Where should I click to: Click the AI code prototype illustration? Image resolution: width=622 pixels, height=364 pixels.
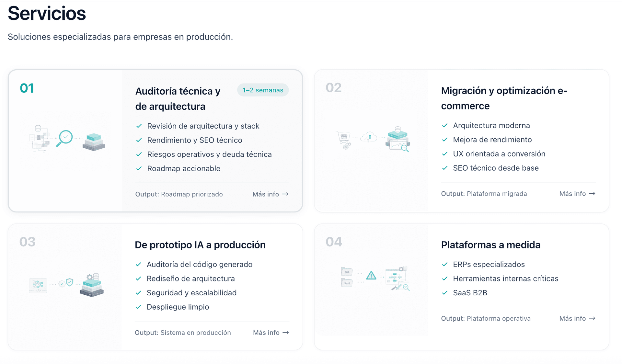pyautogui.click(x=38, y=285)
